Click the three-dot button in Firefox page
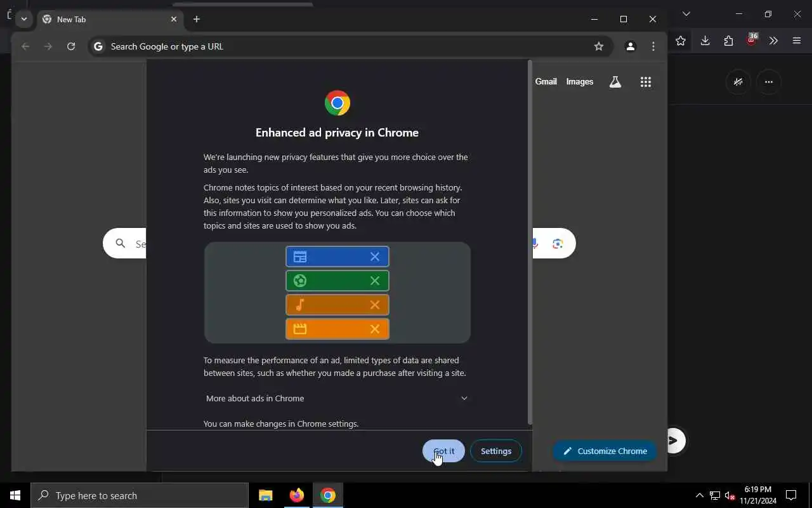 pyautogui.click(x=769, y=82)
